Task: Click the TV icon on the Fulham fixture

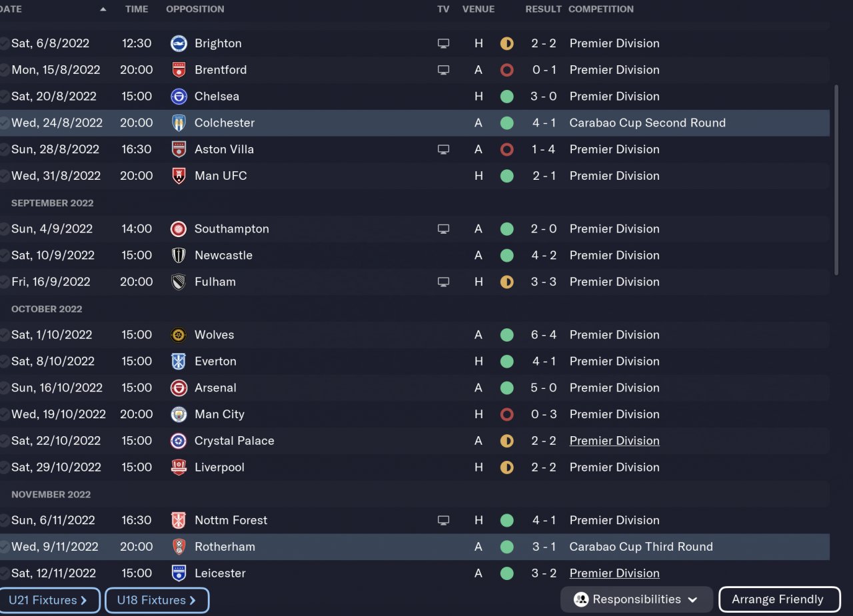Action: coord(443,282)
